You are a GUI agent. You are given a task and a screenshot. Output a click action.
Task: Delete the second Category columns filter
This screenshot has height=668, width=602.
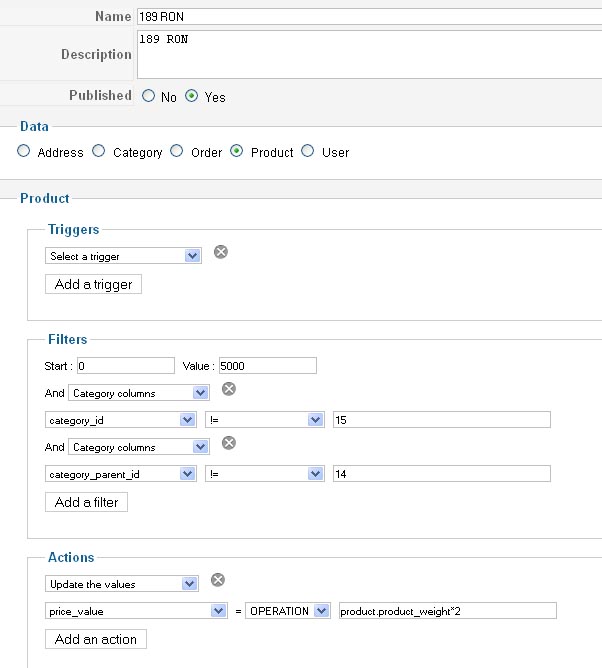[228, 443]
